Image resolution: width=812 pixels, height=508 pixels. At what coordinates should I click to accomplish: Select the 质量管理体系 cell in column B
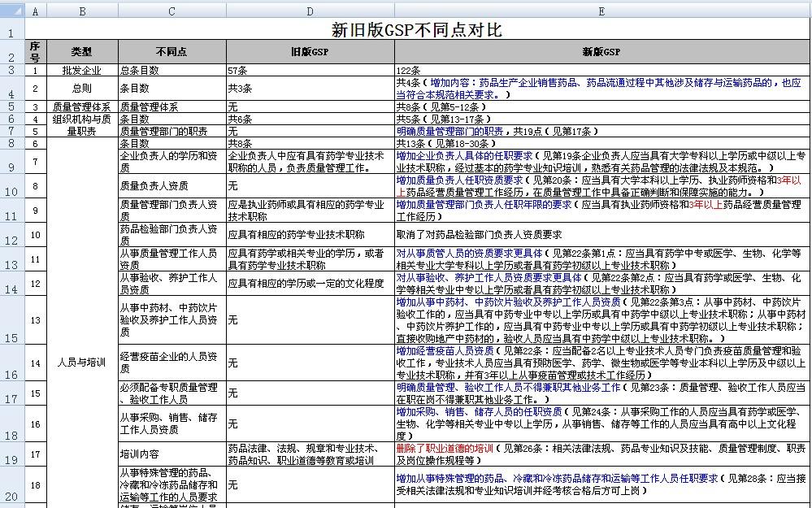pos(82,106)
